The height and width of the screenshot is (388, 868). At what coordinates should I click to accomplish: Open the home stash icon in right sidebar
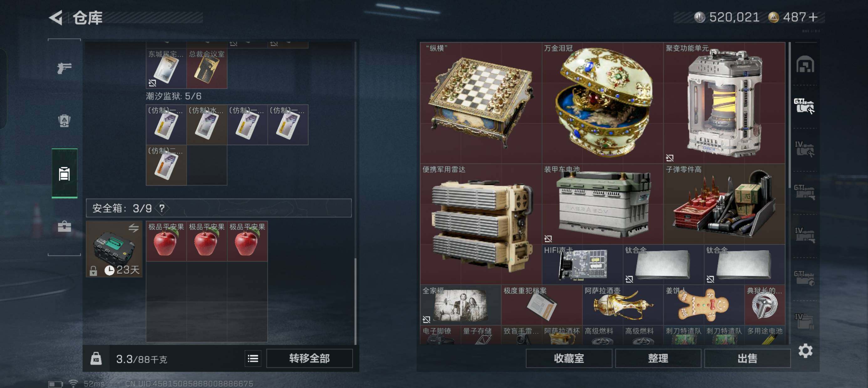pyautogui.click(x=805, y=64)
